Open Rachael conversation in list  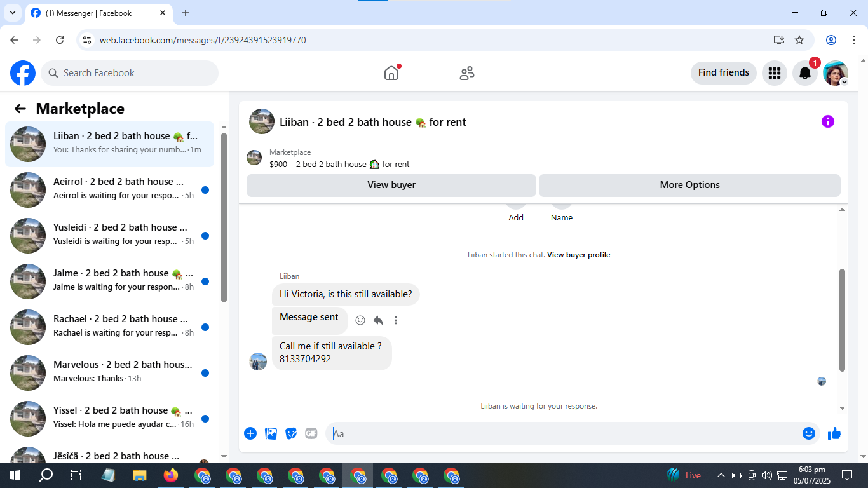click(109, 327)
